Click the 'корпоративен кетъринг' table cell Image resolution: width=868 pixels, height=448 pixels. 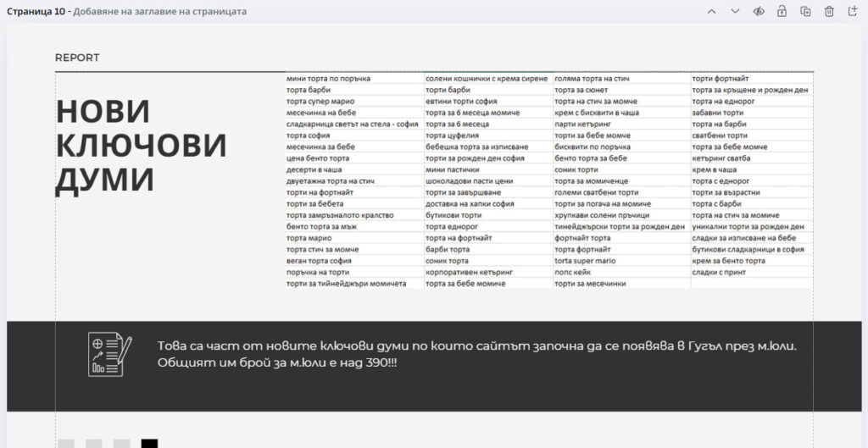coord(468,272)
